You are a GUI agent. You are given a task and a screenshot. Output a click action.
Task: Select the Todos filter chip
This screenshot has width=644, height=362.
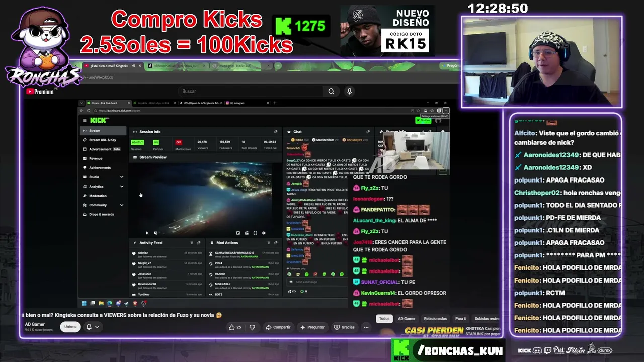[384, 319]
